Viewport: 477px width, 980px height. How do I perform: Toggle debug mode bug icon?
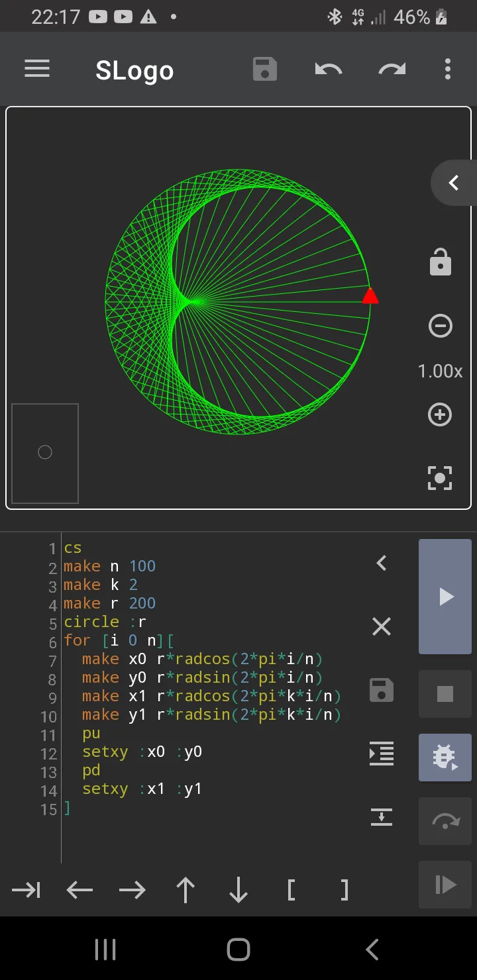click(445, 757)
